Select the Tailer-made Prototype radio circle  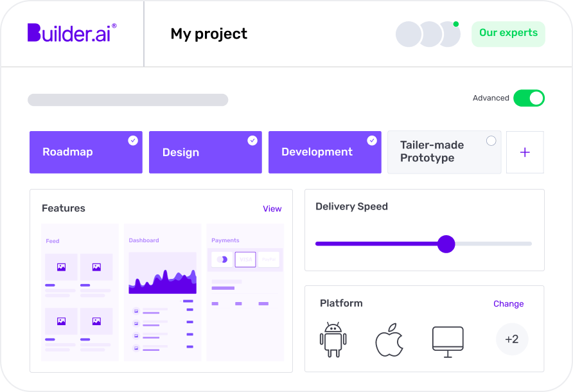click(491, 141)
